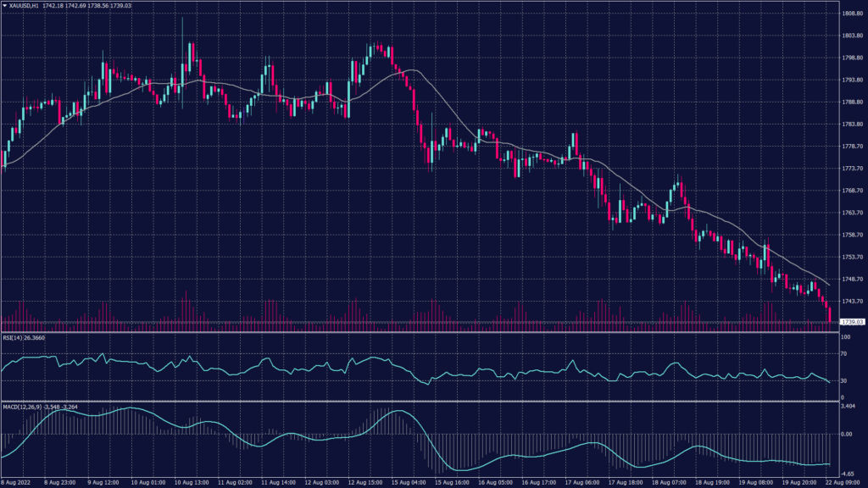Viewport: 868px width, 488px height.
Task: Click the opening price 1742.18 in header
Action: (x=54, y=5)
